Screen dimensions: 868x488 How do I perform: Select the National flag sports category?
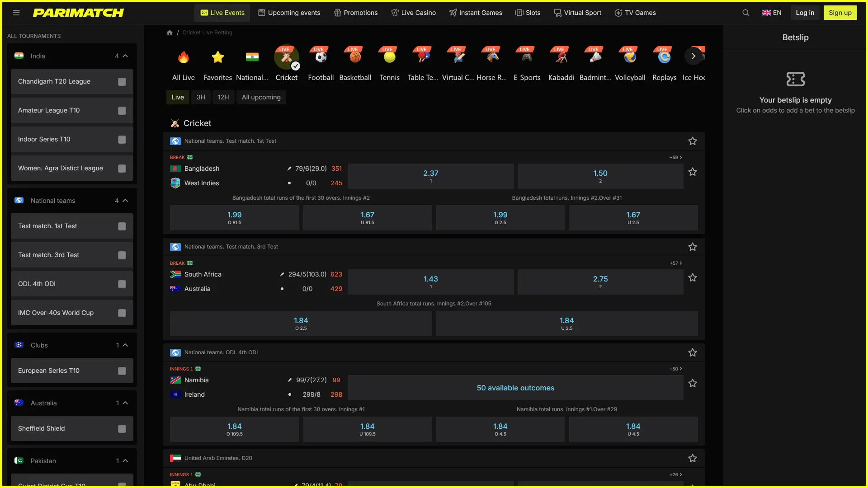tap(252, 57)
